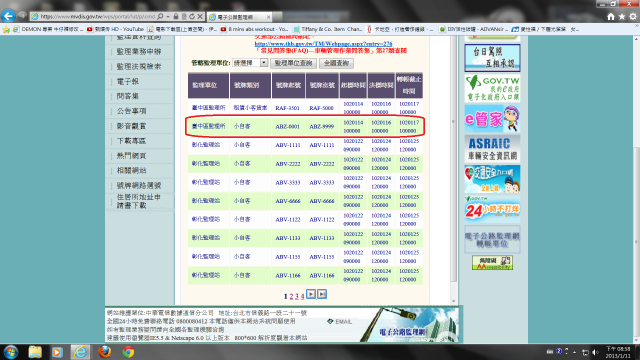Open the 電子報 sidebar menu item
The image size is (640, 360).
(128, 81)
